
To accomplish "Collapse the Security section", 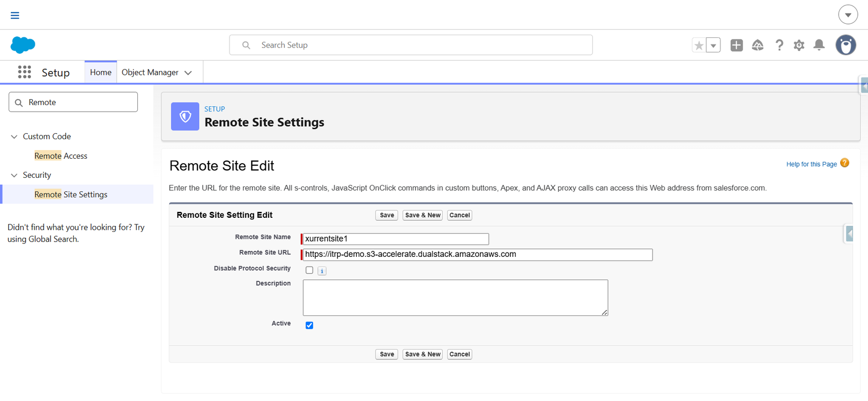I will [x=14, y=175].
